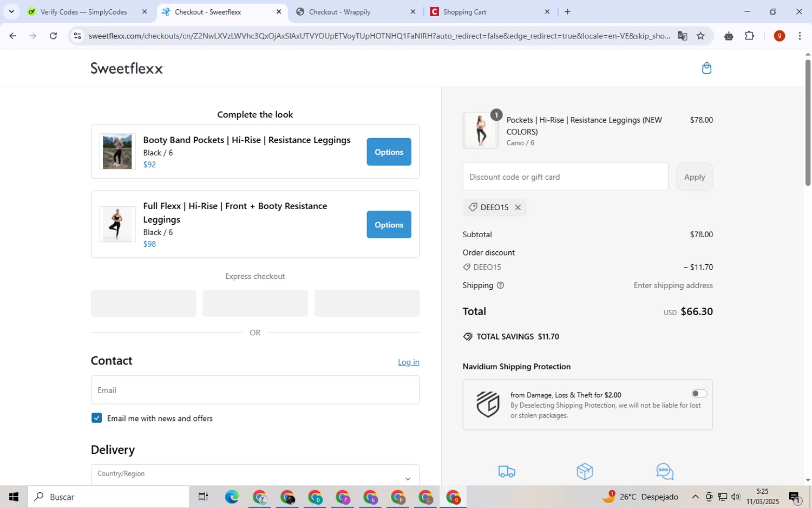Click Options for Booty Band Pockets leggings
Screen dimensions: 812x508
coord(389,152)
